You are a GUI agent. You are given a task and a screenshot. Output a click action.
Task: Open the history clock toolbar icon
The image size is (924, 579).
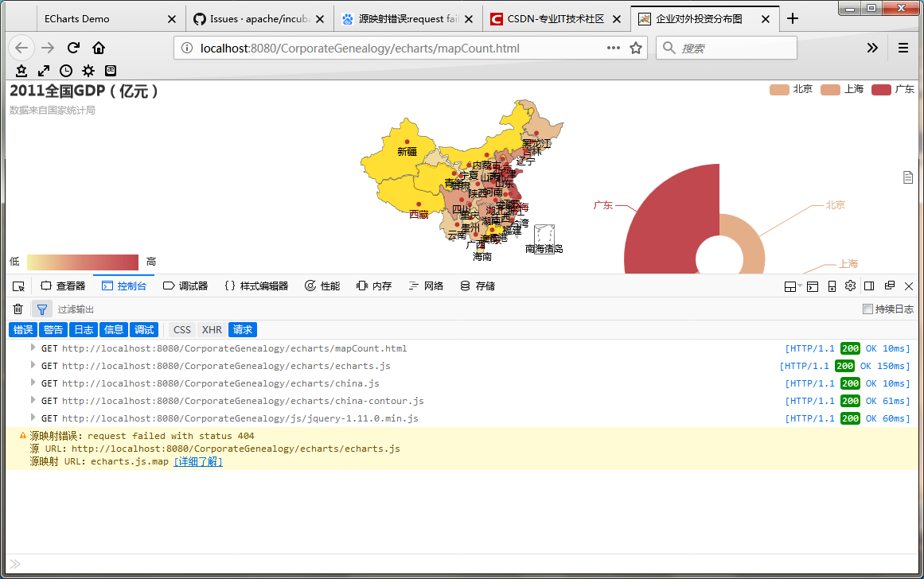[66, 71]
